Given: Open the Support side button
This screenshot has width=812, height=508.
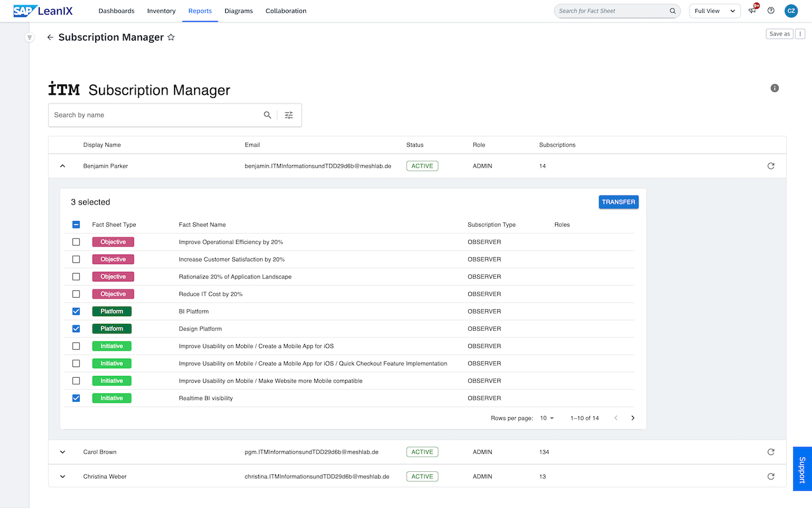Looking at the screenshot, I should pos(802,469).
